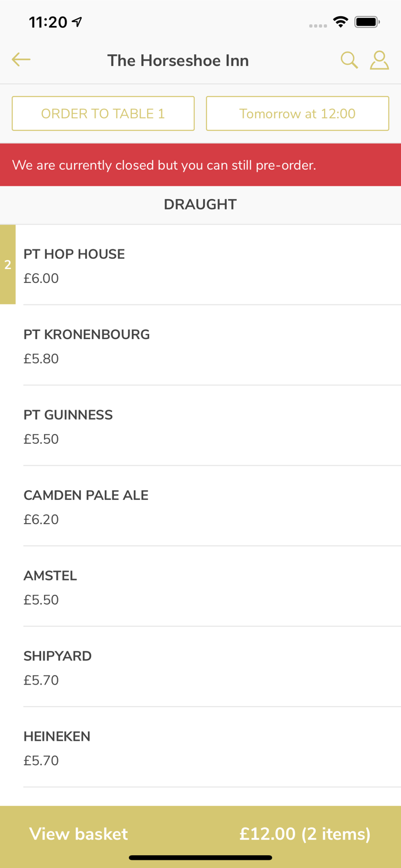Tap View basket
Image resolution: width=401 pixels, height=868 pixels.
click(x=79, y=834)
